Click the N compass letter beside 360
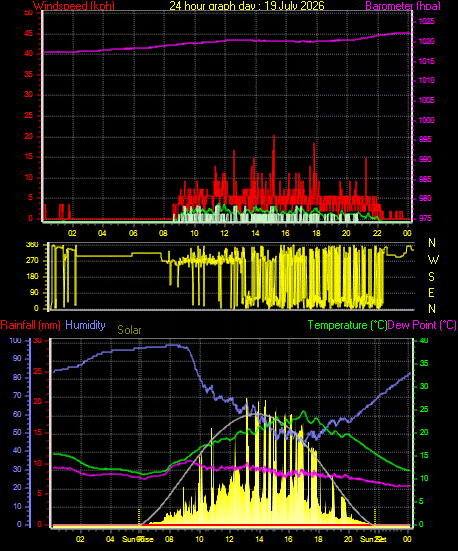Viewport: 458px width, 551px height. pos(432,243)
